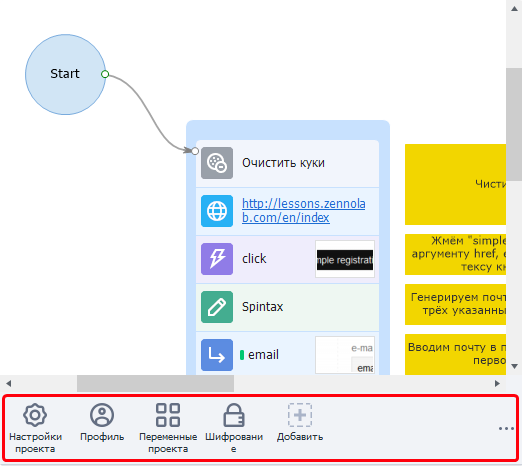The image size is (522, 466).
Task: Click the green Start output connector
Action: point(105,74)
